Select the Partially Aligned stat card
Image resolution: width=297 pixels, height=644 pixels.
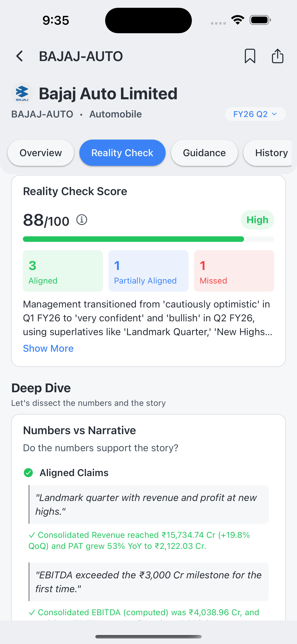click(148, 271)
